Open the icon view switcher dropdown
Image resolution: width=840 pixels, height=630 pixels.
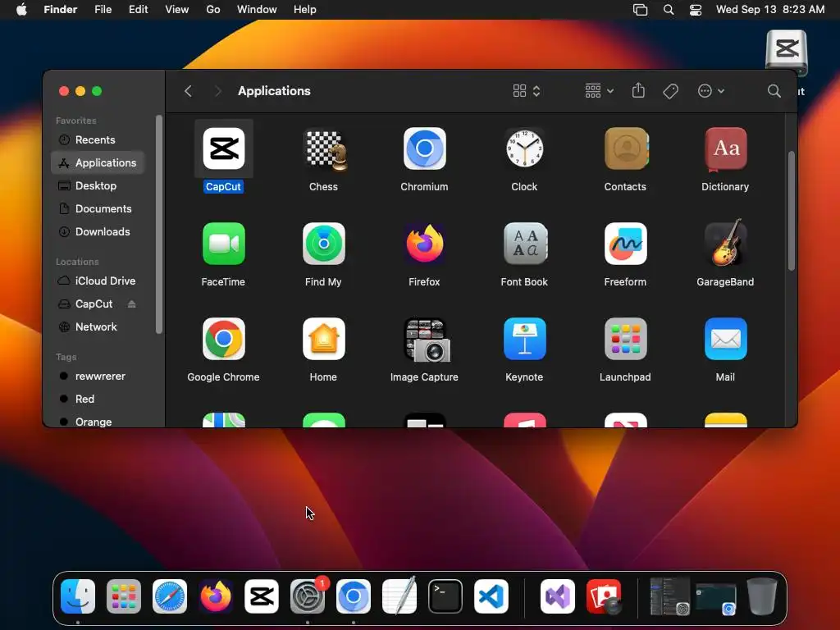point(526,91)
